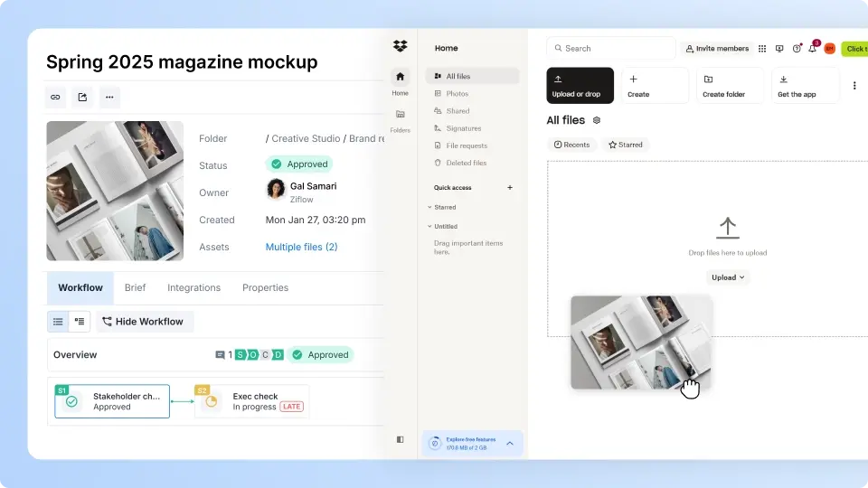Screen dimensions: 868x488
Task: Open the app grid launcher icon
Action: [x=762, y=49]
